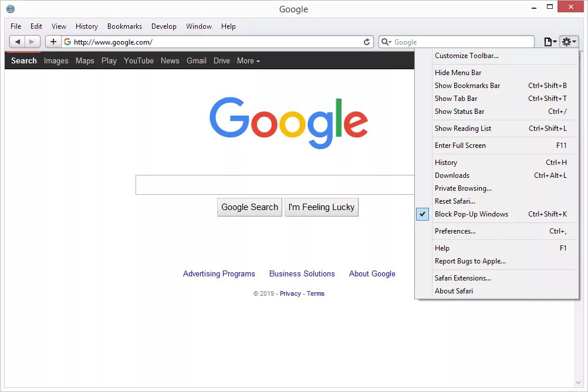Expand the More dropdown in Google bar
The image size is (588, 392).
tap(248, 61)
